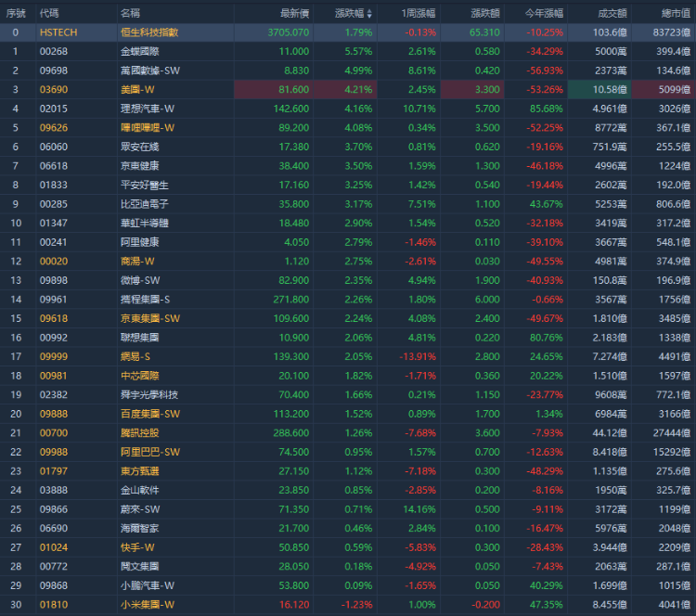Viewport: 696px width, 616px height.
Task: Open the 京東健康 name cell
Action: coord(139,166)
